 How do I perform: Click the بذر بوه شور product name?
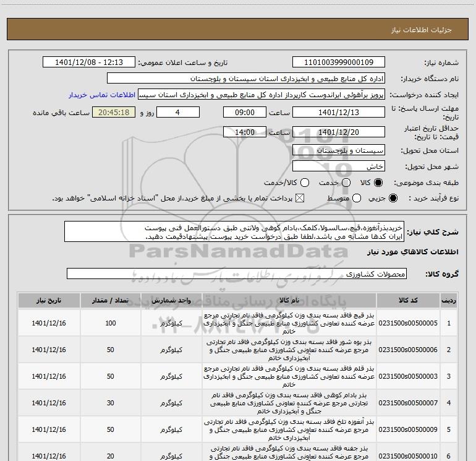[x=289, y=350]
